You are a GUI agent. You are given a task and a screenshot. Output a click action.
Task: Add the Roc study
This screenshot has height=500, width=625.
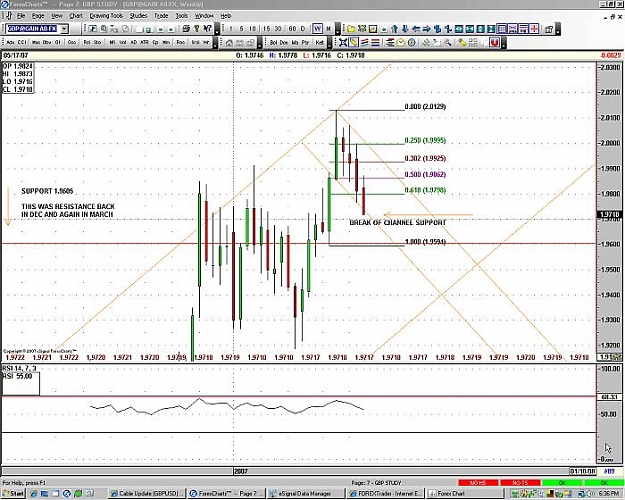[x=181, y=42]
